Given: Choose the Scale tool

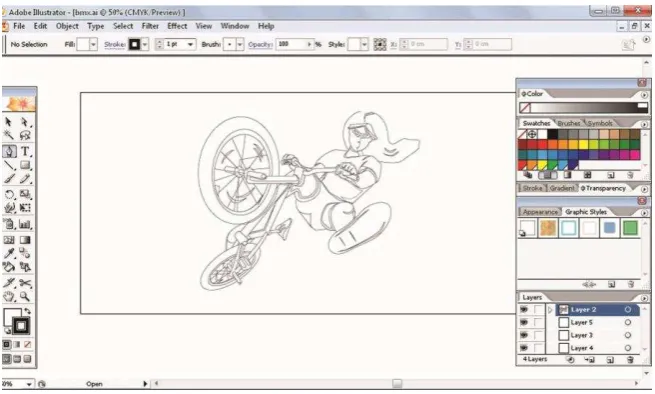Looking at the screenshot, I should coord(25,194).
